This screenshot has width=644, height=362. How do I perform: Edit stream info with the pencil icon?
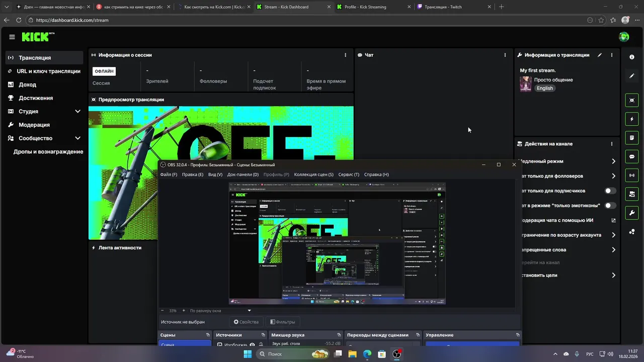click(600, 55)
